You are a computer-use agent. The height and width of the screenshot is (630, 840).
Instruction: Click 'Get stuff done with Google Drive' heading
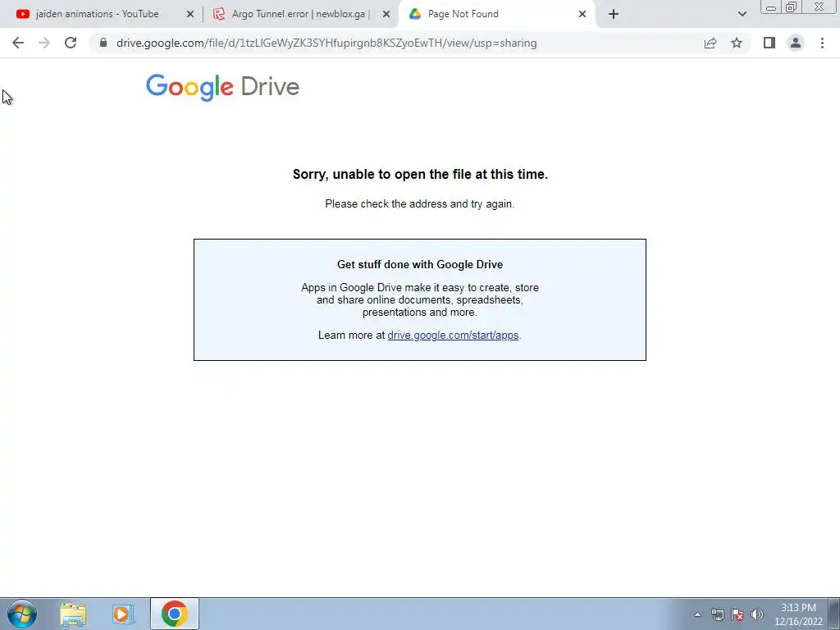click(x=420, y=265)
